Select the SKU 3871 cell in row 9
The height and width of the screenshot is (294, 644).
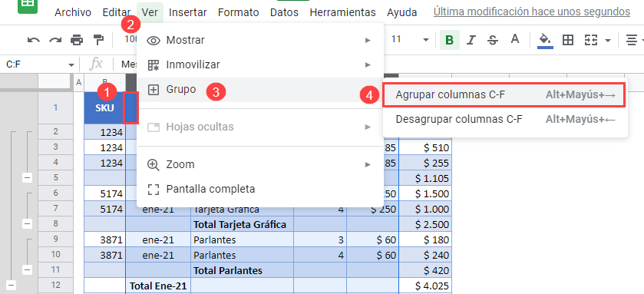click(104, 239)
